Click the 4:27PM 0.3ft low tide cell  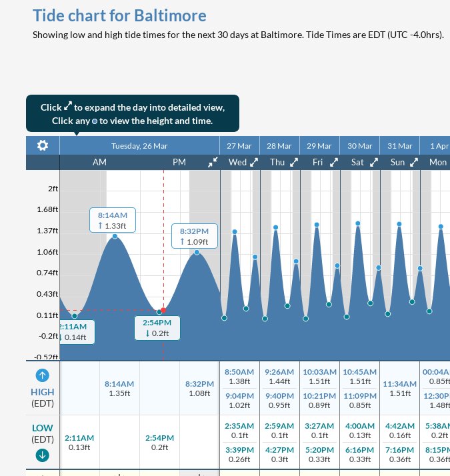[279, 455]
